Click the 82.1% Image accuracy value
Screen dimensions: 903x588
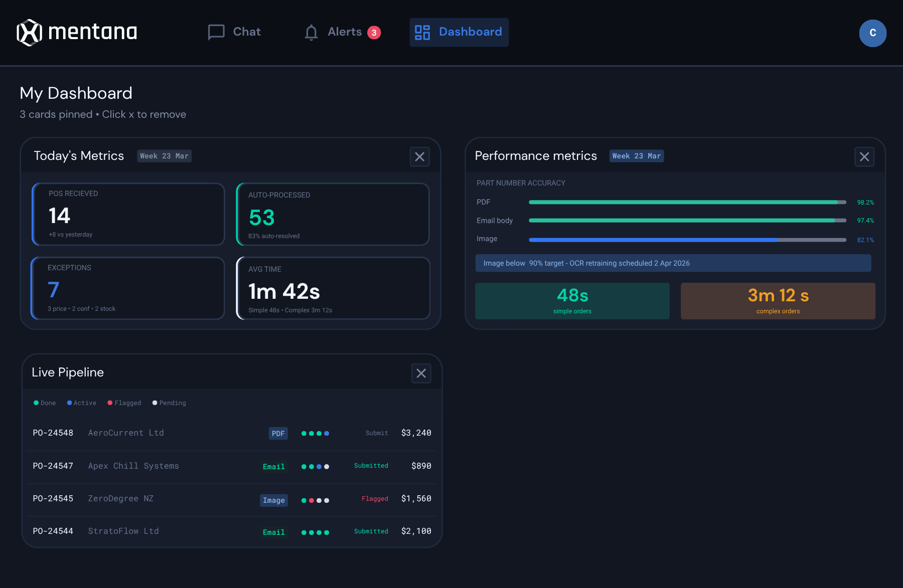pos(865,240)
